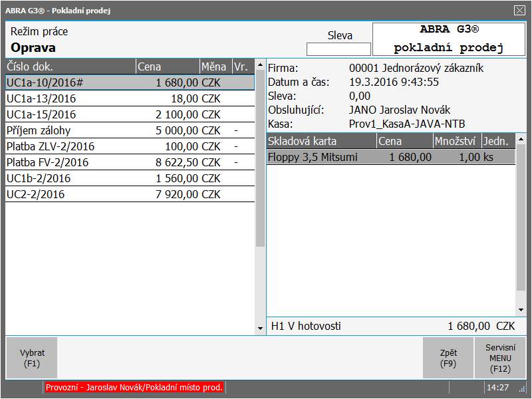The image size is (532, 399).
Task: Select document UC1b-2/2016
Action: (x=130, y=178)
